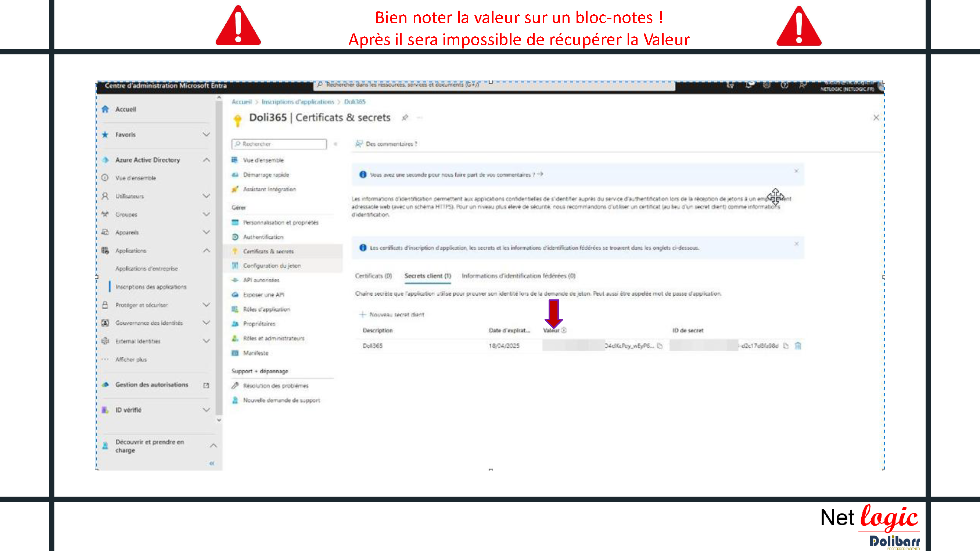
Task: Delete the Doli365 client secret
Action: [798, 346]
